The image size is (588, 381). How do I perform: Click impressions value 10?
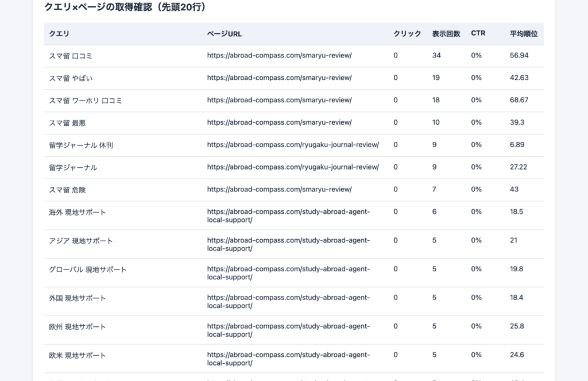click(436, 122)
